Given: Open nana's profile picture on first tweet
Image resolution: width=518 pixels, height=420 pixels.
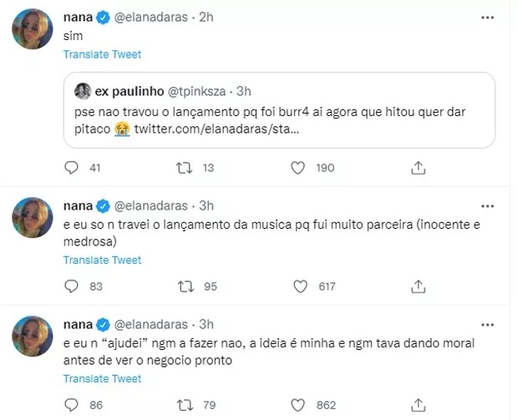Looking at the screenshot, I should click(x=34, y=32).
